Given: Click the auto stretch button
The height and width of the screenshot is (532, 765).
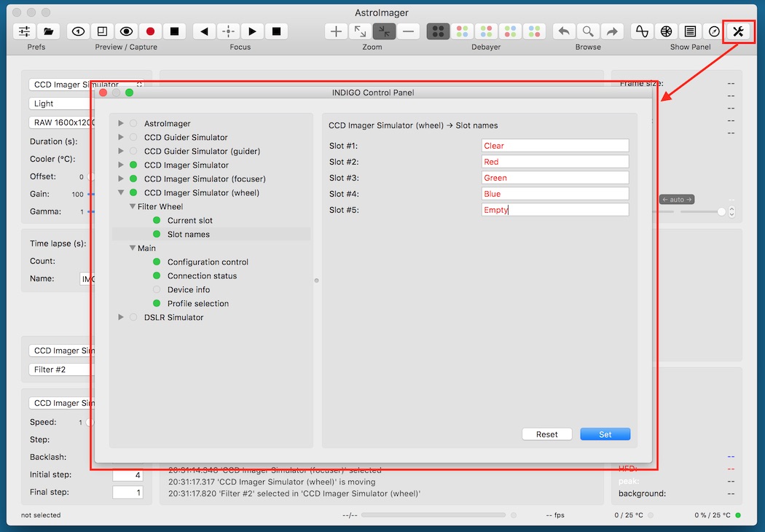Looking at the screenshot, I should coord(677,200).
